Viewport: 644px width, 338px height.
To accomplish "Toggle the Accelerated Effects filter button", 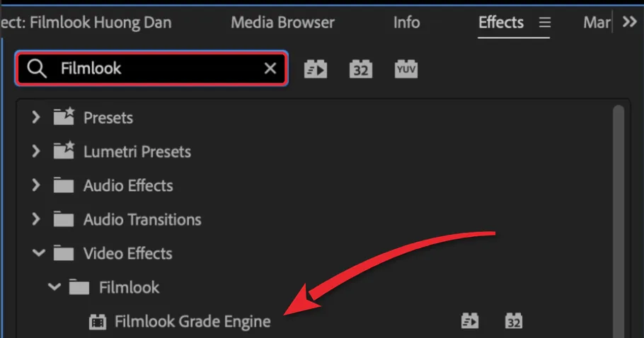I will click(316, 69).
